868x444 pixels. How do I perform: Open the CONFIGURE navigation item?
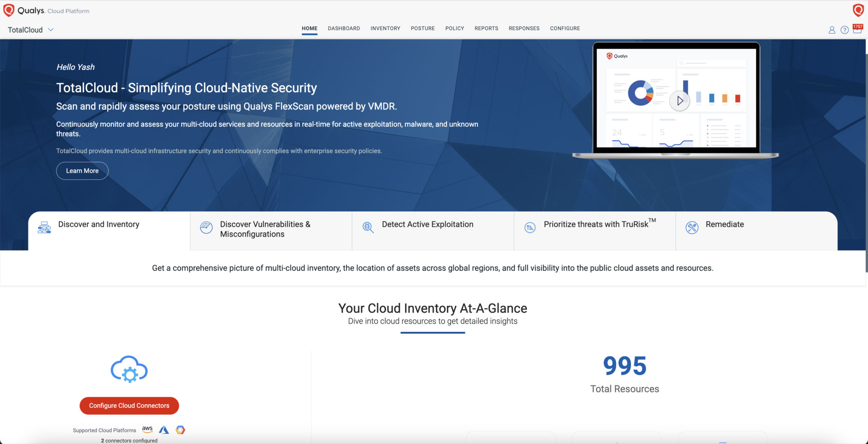click(x=565, y=28)
